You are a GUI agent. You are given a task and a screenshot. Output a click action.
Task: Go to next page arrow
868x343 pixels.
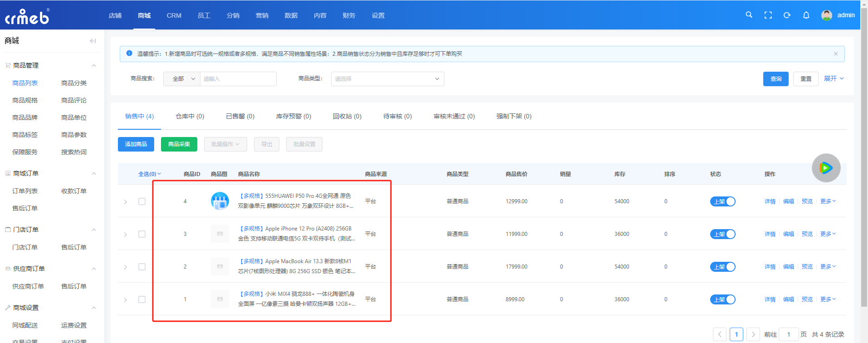(x=753, y=334)
